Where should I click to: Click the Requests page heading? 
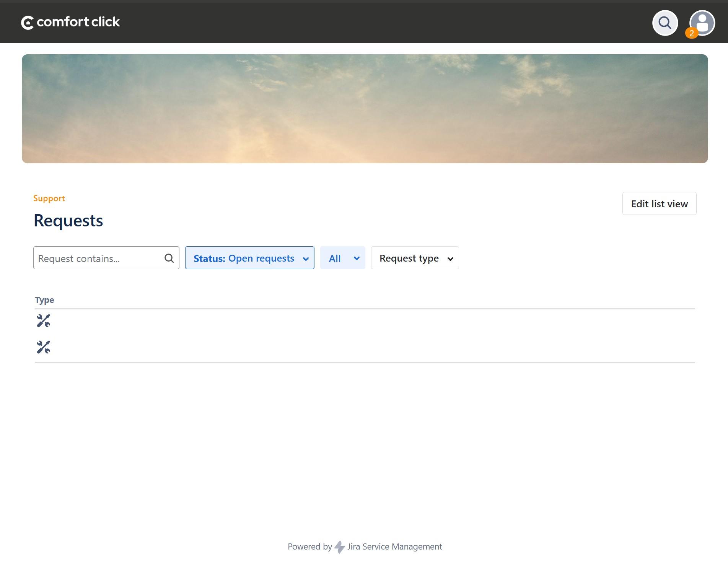(x=68, y=221)
